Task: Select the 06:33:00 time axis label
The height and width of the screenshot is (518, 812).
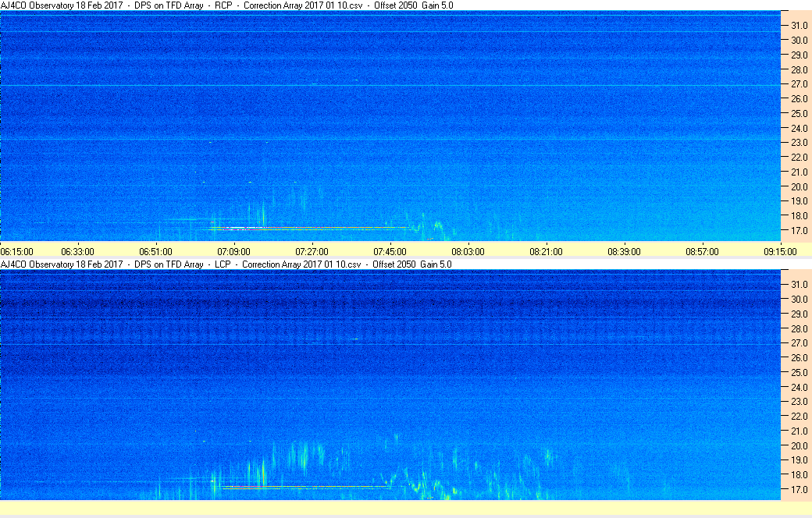Action: (77, 251)
